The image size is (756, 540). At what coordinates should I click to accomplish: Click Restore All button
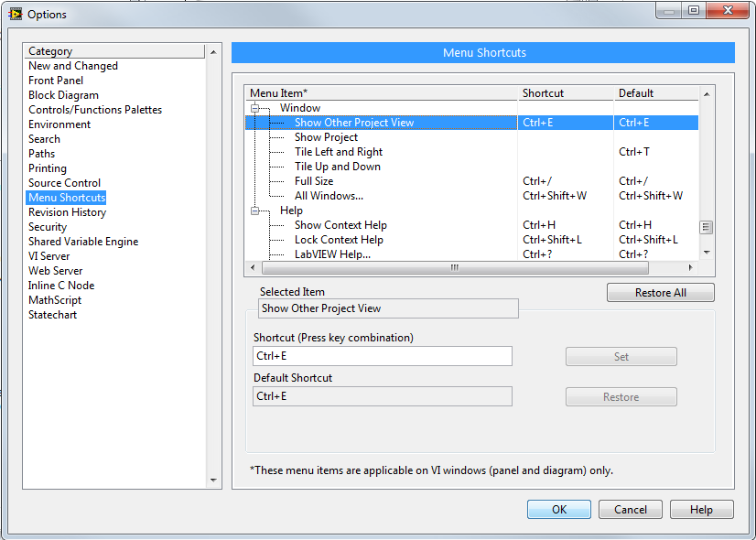[660, 293]
